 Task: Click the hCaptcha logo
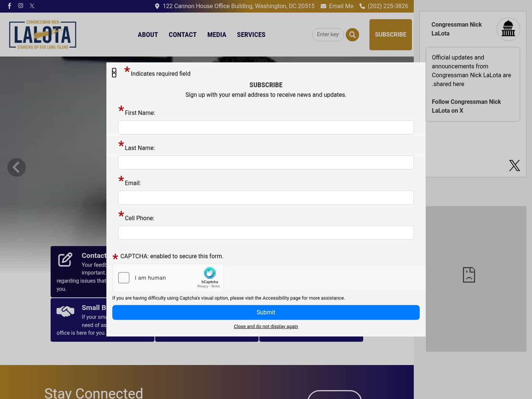pos(209,273)
